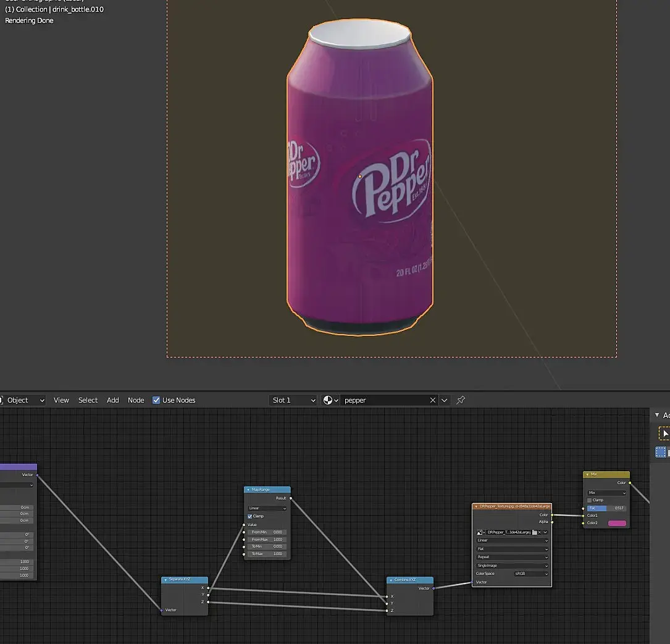
Task: Unlink image with X in texture node
Action: (x=540, y=532)
